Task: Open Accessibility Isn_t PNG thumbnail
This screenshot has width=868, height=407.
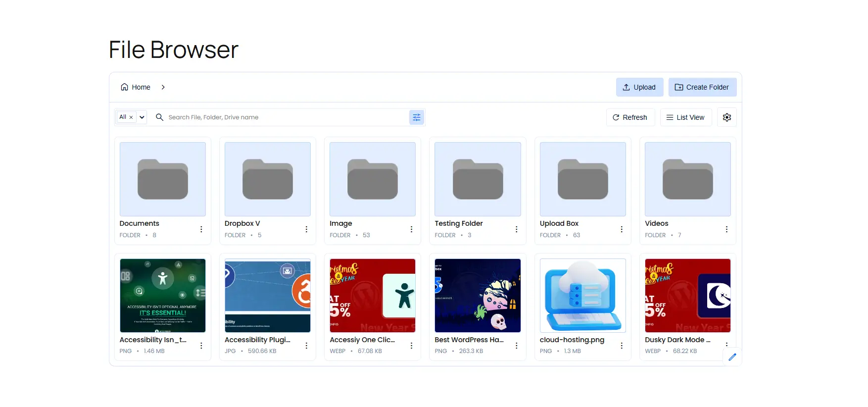Action: [163, 296]
